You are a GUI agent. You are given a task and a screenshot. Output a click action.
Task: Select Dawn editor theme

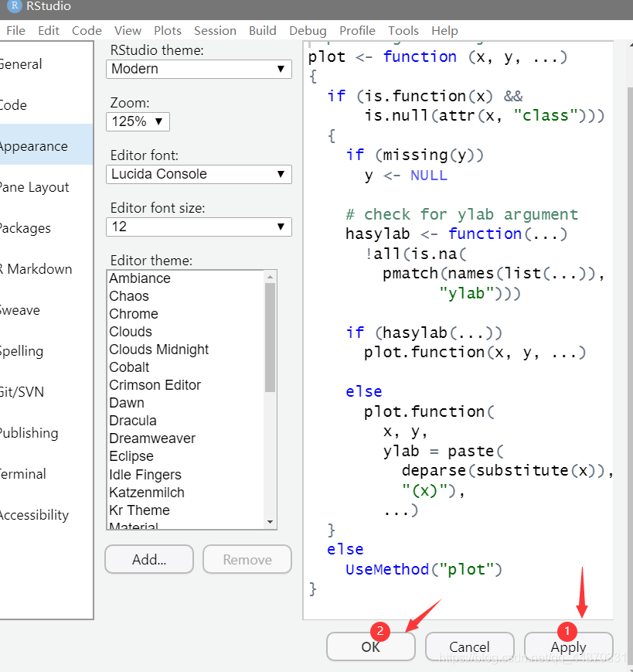pyautogui.click(x=185, y=403)
